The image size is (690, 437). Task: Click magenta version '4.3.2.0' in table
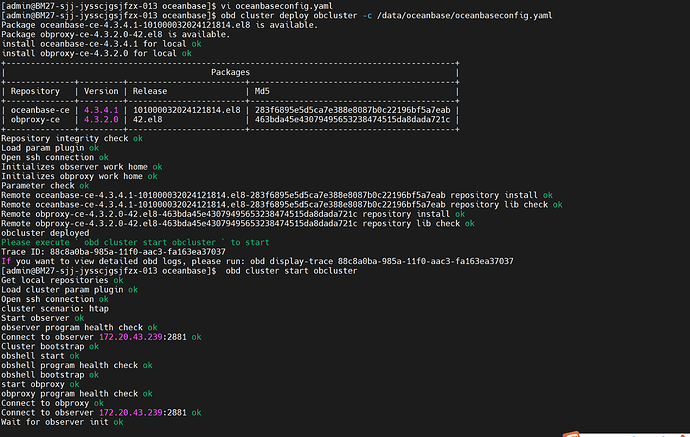coord(101,120)
